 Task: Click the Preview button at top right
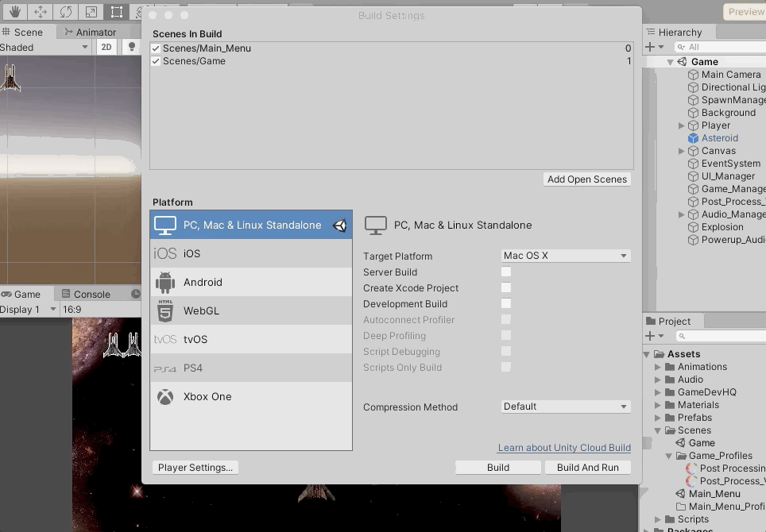[745, 12]
